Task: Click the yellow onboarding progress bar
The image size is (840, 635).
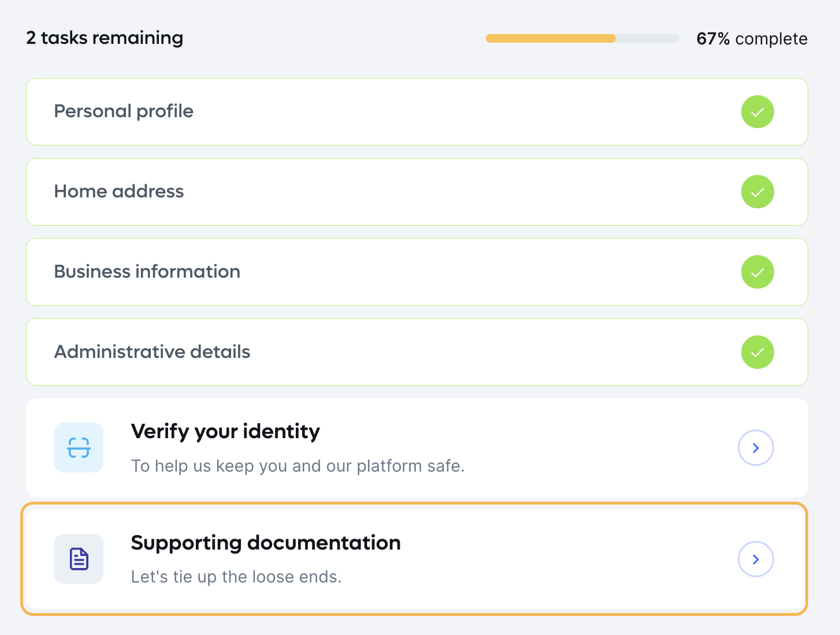Action: (550, 39)
